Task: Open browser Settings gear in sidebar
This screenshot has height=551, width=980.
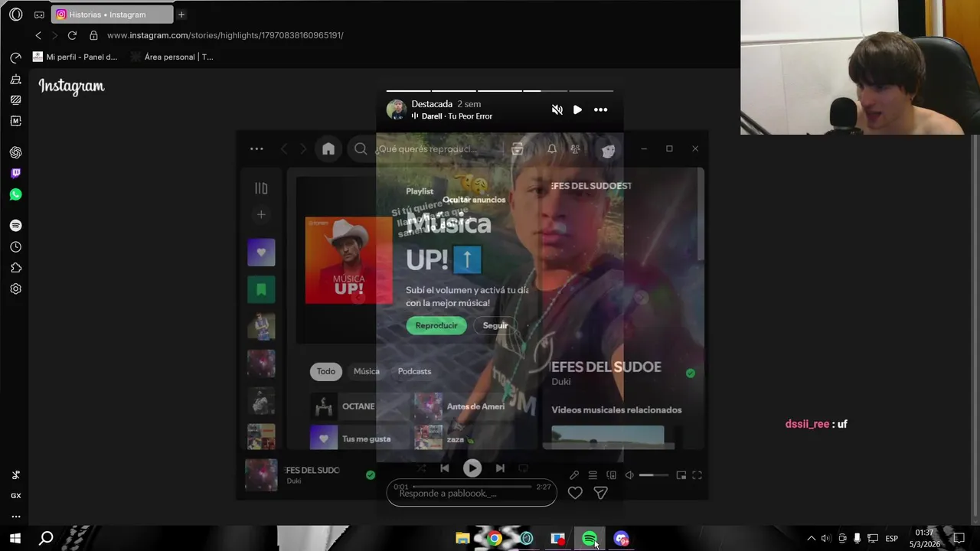Action: 15,289
